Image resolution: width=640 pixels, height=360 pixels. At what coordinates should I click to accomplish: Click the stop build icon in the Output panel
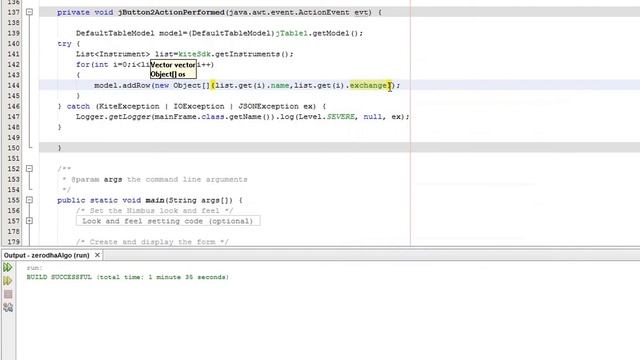(8, 294)
